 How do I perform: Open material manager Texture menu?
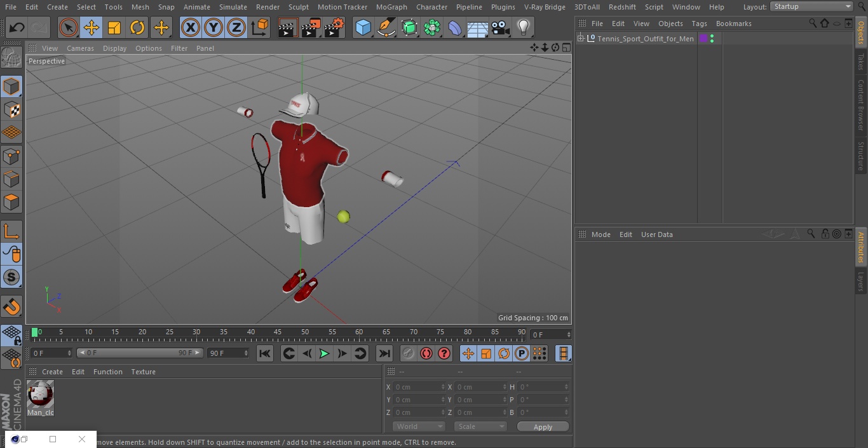click(144, 372)
